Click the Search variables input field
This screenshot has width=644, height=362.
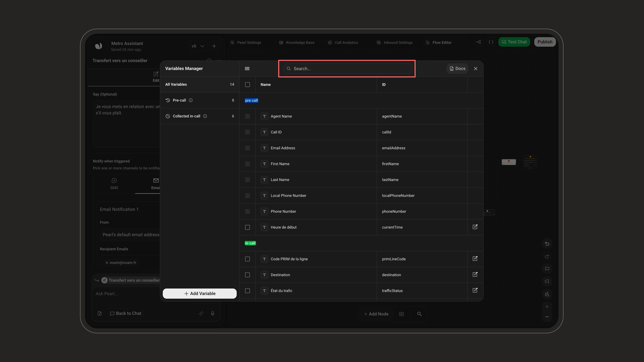click(x=348, y=69)
